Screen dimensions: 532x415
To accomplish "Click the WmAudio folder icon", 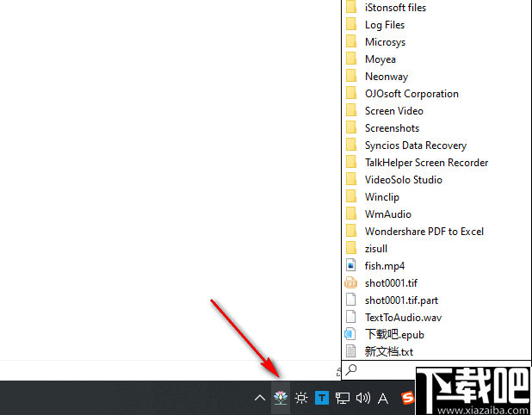I will [351, 214].
